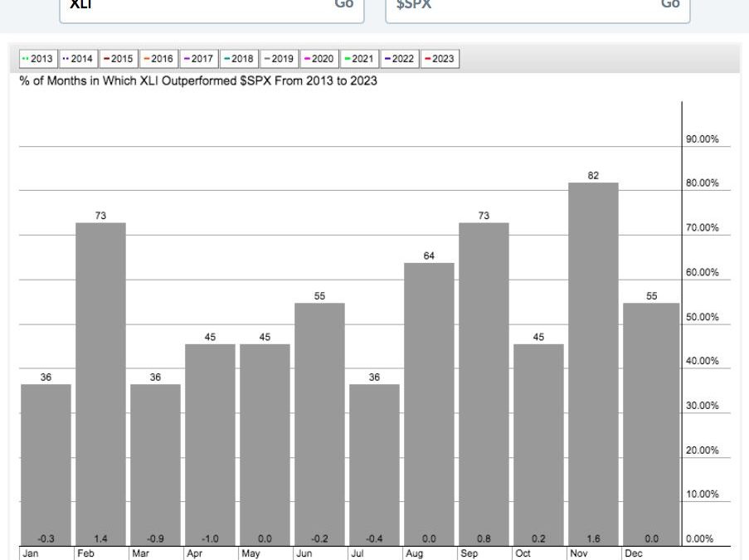Image resolution: width=749 pixels, height=560 pixels.
Task: Click the Apr month axis label
Action: tap(194, 553)
